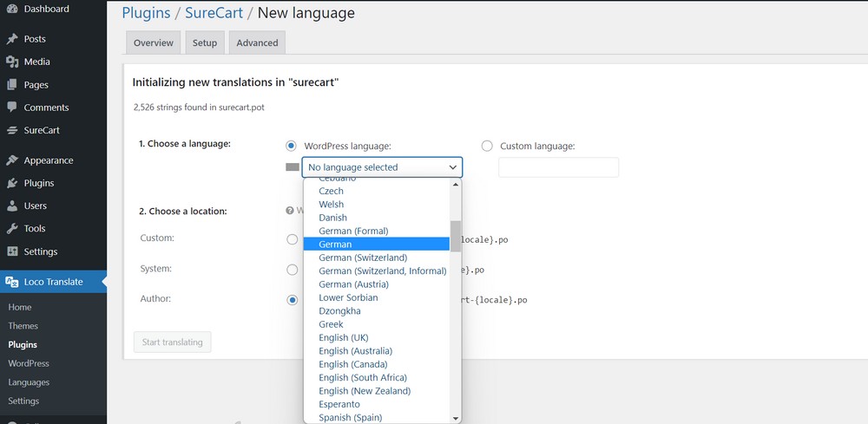Switch to the Overview tab
The width and height of the screenshot is (868, 424).
[x=154, y=42]
